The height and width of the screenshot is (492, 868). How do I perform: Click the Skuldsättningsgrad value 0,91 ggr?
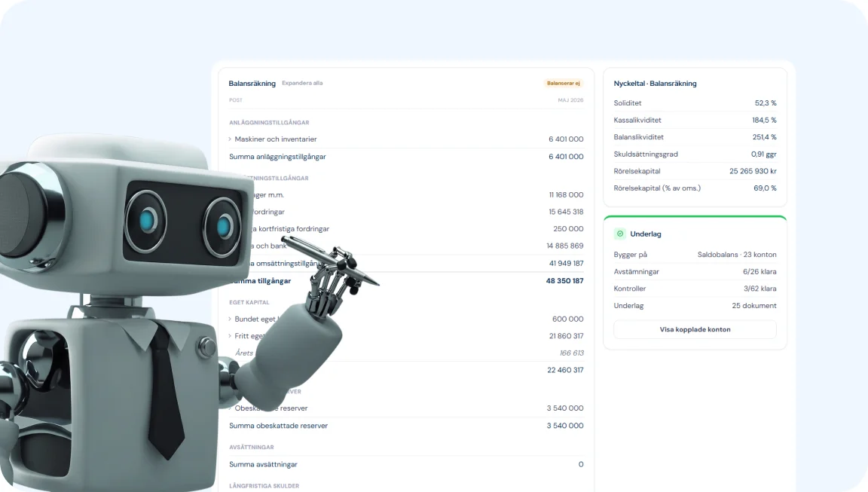click(764, 154)
